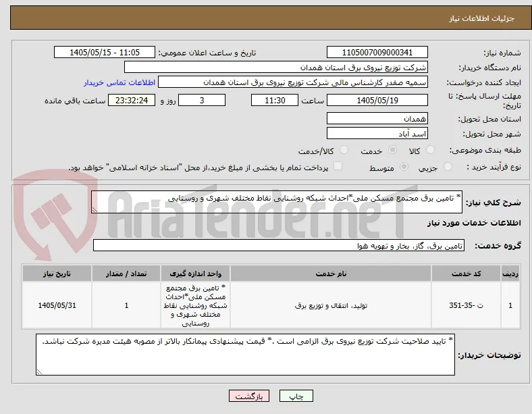Click the ردیف column header

point(510,274)
